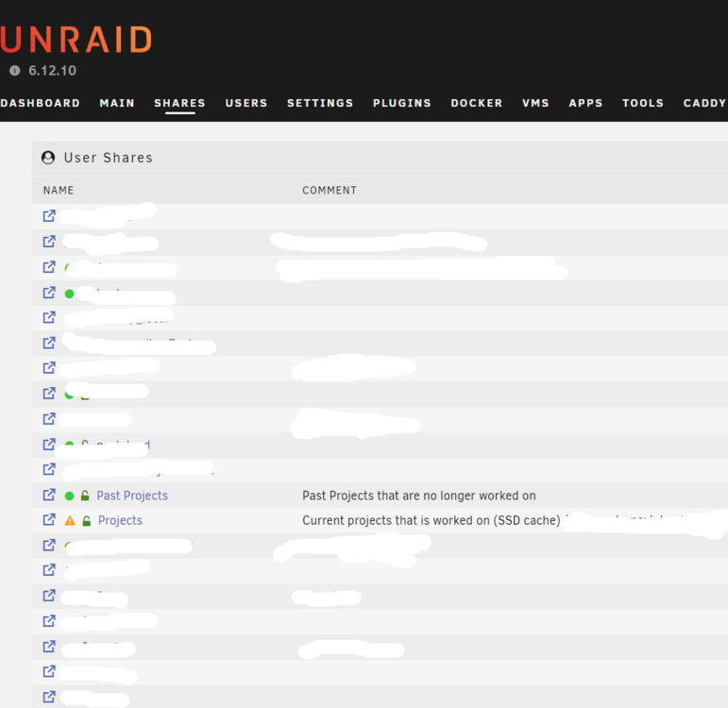Click the orange warning triangle for Projects
728x708 pixels.
pyautogui.click(x=70, y=521)
